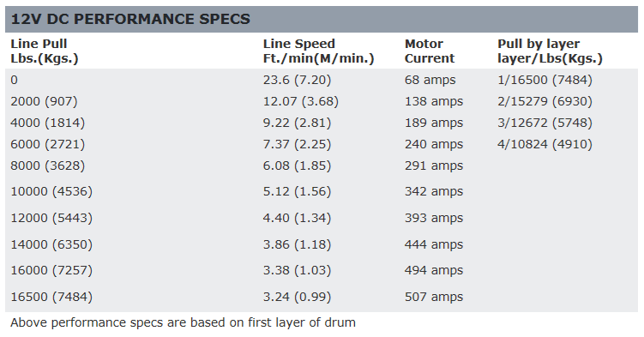Click the 5.12 (1.56) line speed value
The image size is (644, 337).
coord(297,191)
